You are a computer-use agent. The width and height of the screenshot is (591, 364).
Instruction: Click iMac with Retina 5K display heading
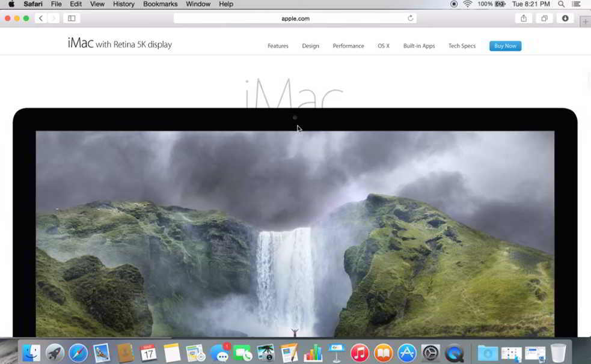pos(120,44)
